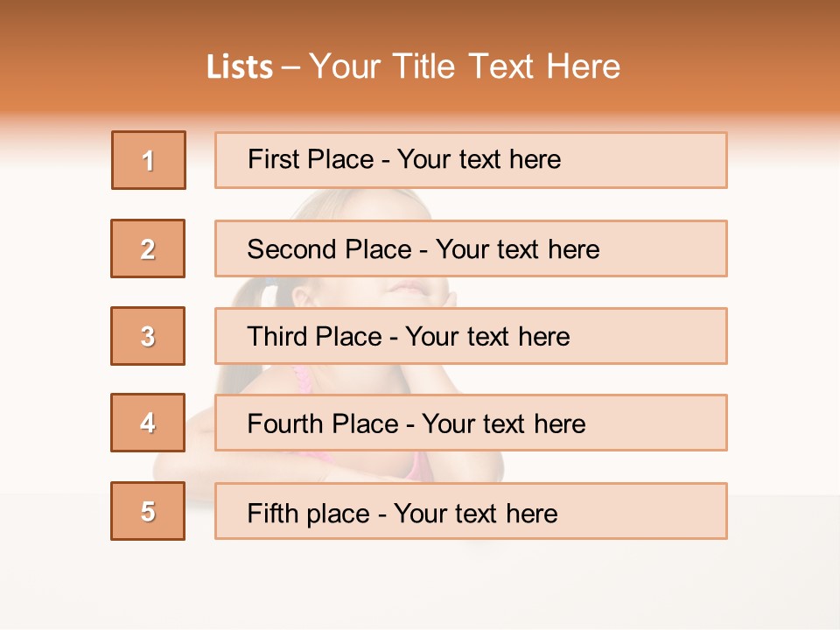Click the empty area below the fifth row
Image resolution: width=840 pixels, height=630 pixels.
pos(420,582)
